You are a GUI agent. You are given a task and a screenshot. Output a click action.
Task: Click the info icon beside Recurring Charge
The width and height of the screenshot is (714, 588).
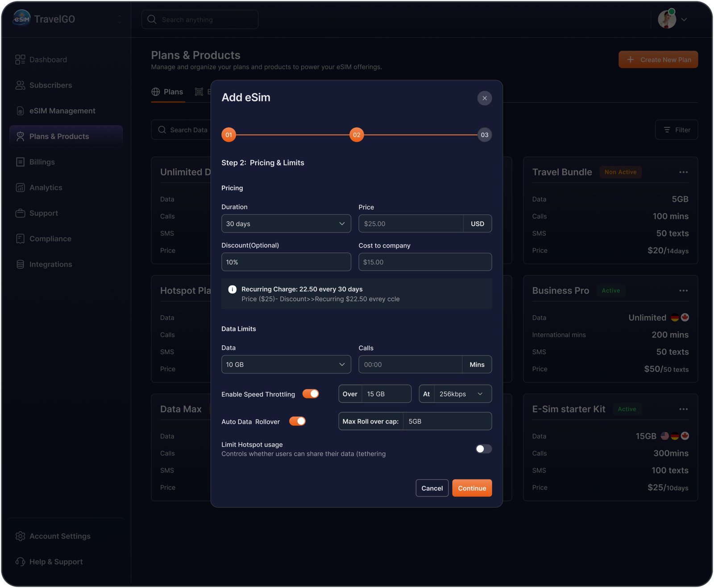232,290
